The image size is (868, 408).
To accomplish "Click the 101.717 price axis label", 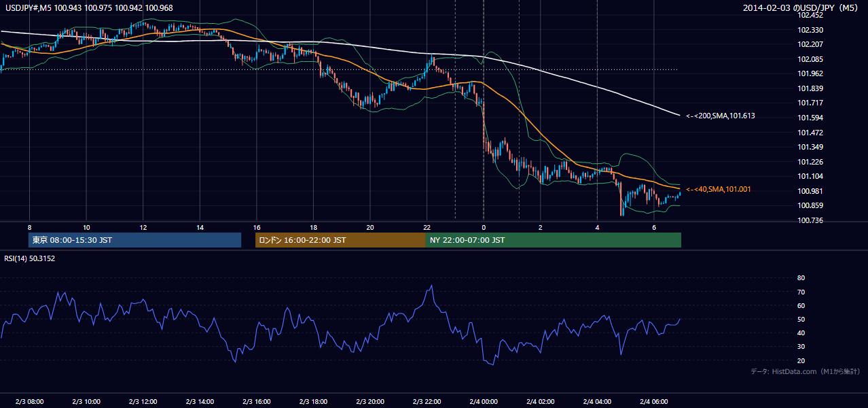I will 810,103.
